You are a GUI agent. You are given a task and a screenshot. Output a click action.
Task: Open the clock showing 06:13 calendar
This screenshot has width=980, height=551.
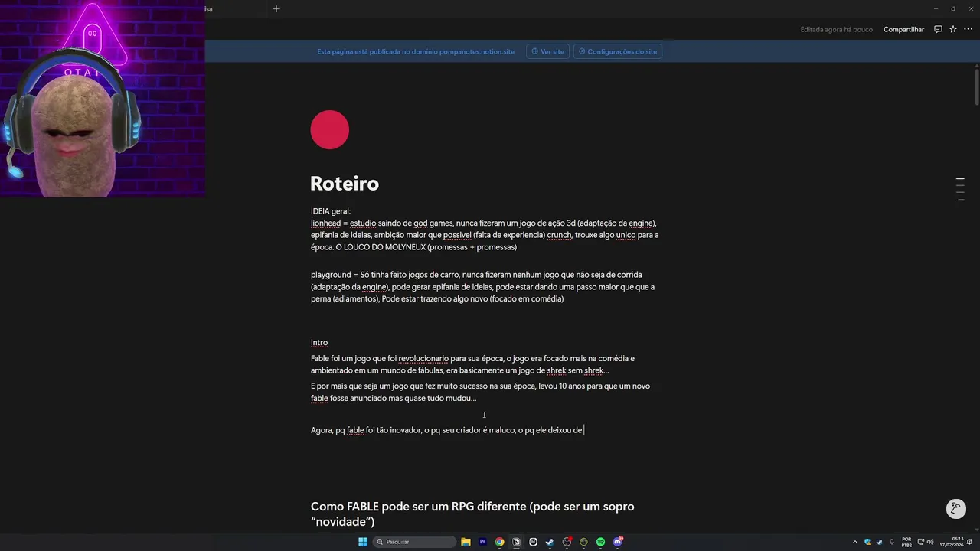click(952, 542)
